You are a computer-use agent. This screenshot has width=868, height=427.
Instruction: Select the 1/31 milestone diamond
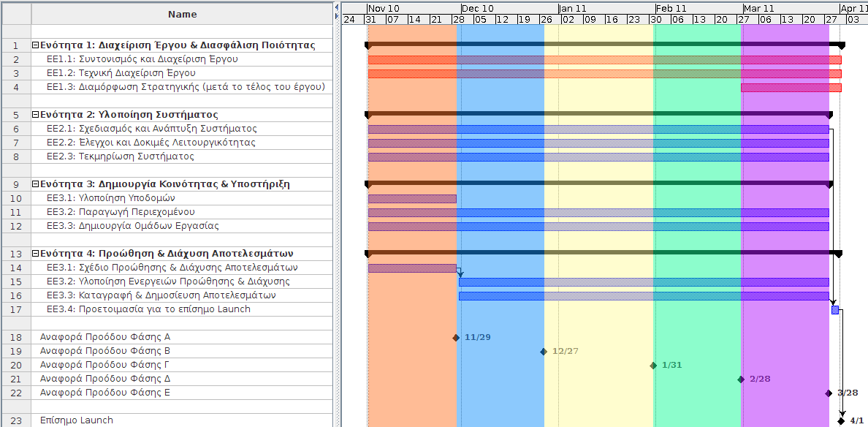653,365
